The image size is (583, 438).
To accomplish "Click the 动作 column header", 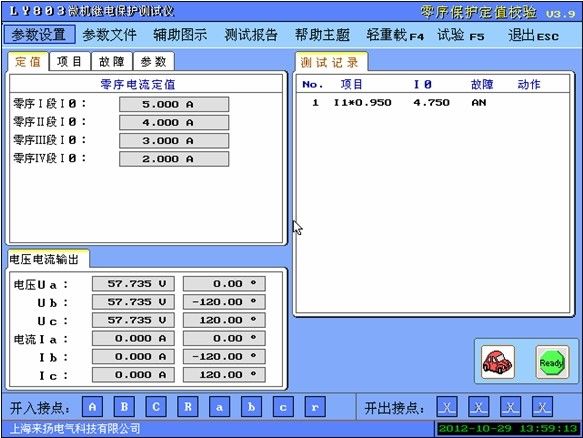I will point(529,84).
